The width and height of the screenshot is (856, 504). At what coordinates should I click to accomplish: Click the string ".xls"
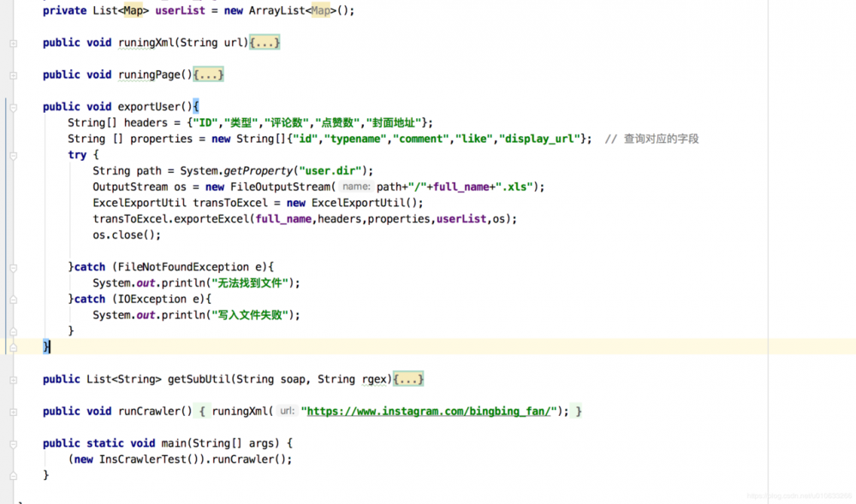(514, 187)
